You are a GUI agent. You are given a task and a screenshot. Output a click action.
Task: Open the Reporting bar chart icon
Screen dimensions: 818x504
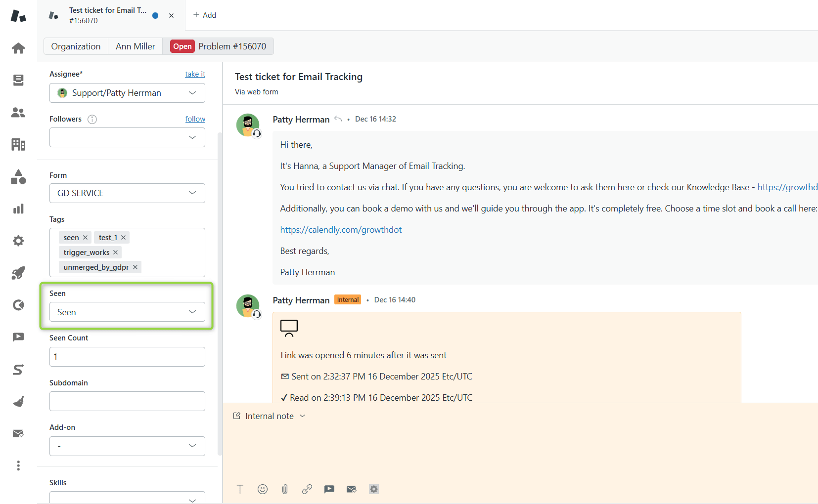(18, 209)
